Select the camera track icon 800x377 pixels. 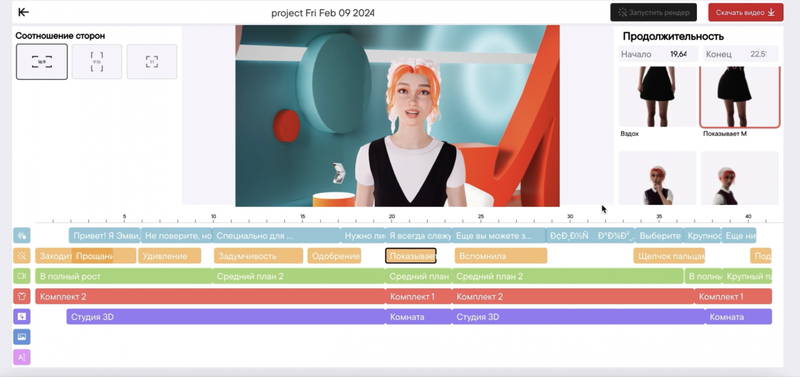(21, 276)
